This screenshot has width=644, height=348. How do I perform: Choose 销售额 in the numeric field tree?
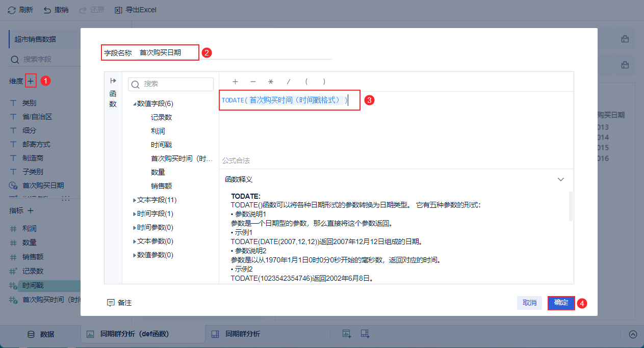point(161,186)
